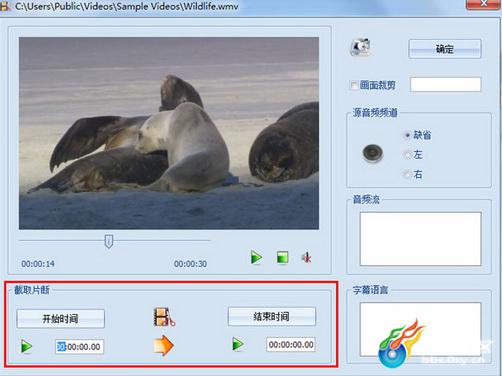The width and height of the screenshot is (502, 376).
Task: Stop playback with the green square button
Action: 282,258
